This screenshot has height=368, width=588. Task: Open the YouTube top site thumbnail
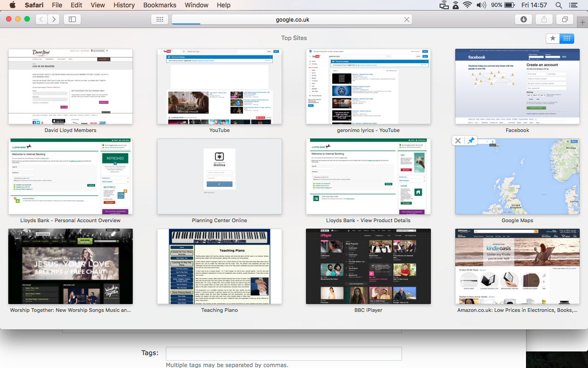(220, 86)
